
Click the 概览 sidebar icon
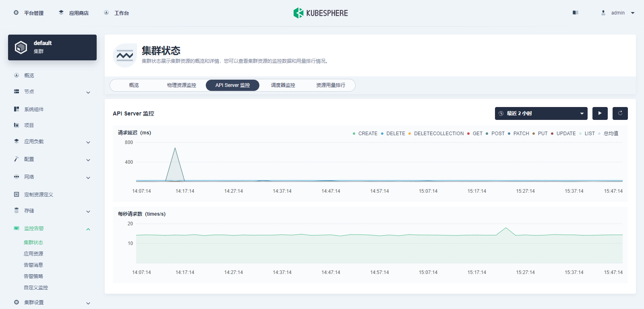(x=17, y=75)
